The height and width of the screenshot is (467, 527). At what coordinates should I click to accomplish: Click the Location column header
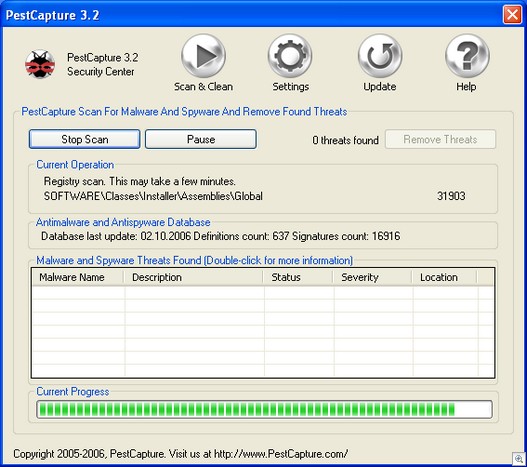pos(445,277)
